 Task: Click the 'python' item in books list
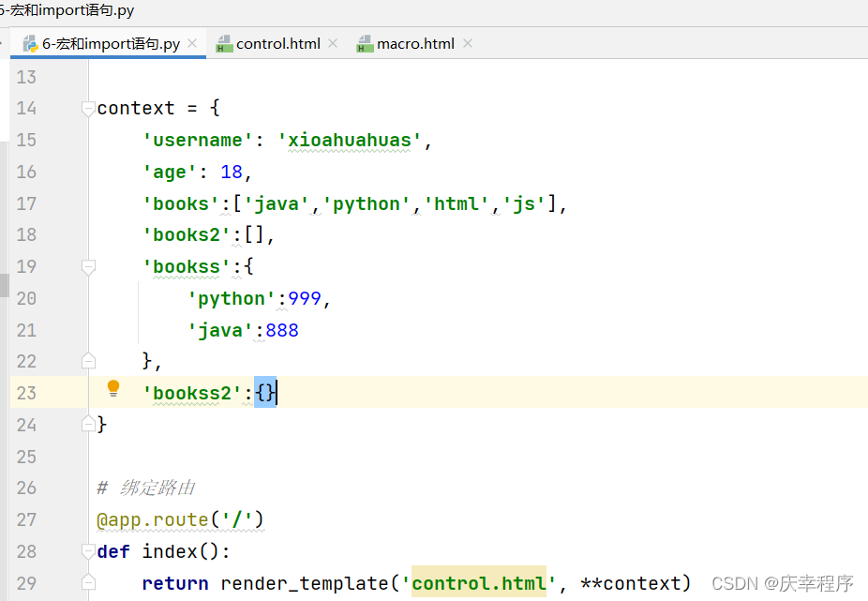pos(366,204)
